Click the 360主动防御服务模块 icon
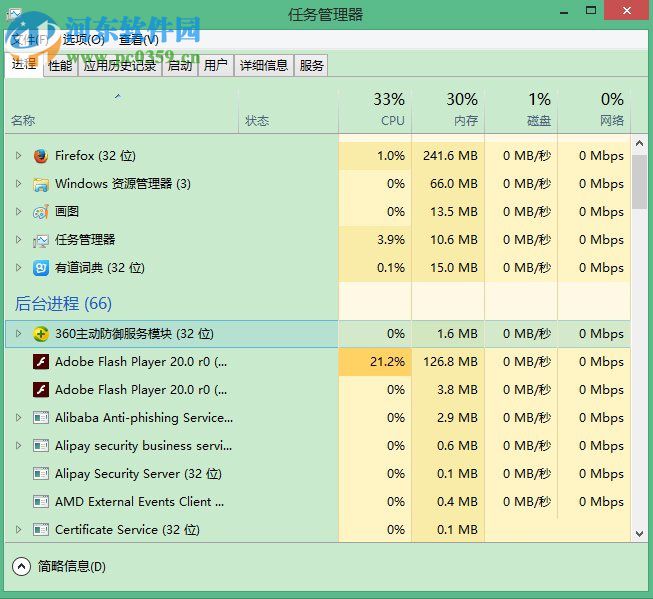Viewport: 653px width, 599px height. point(41,334)
